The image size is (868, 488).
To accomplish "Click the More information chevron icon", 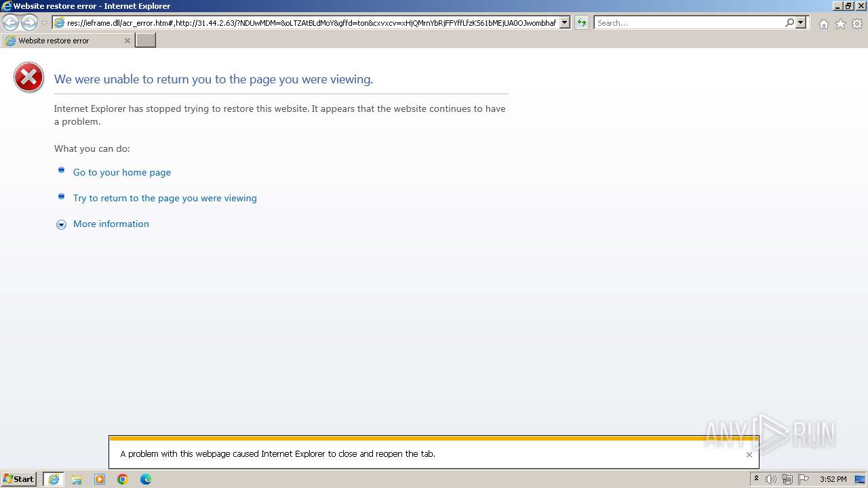I will 61,224.
